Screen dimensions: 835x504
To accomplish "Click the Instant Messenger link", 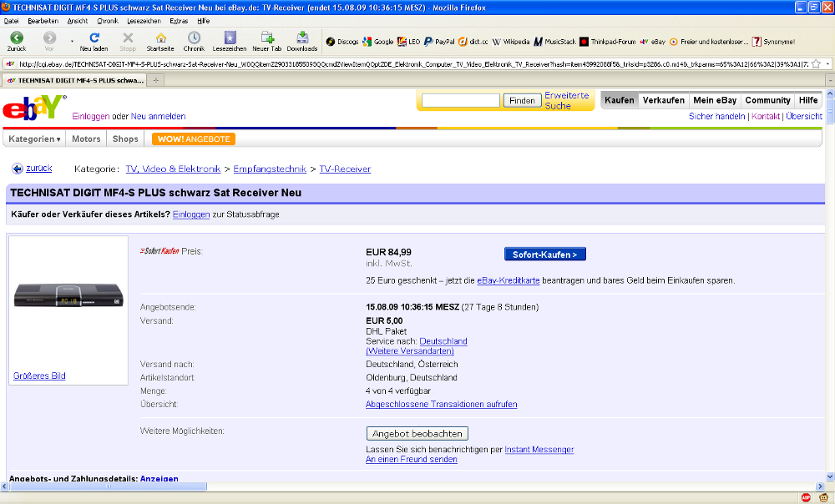I will (539, 450).
